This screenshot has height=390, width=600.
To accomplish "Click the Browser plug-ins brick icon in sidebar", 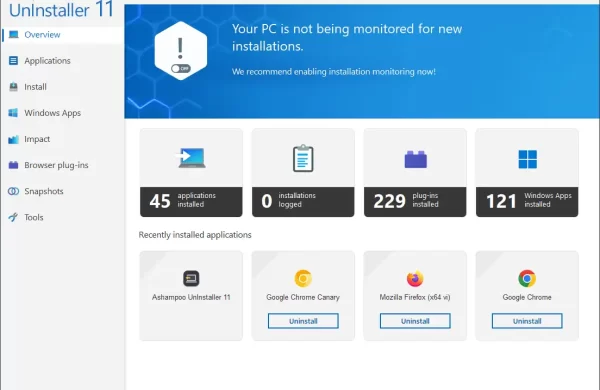I will (13, 165).
